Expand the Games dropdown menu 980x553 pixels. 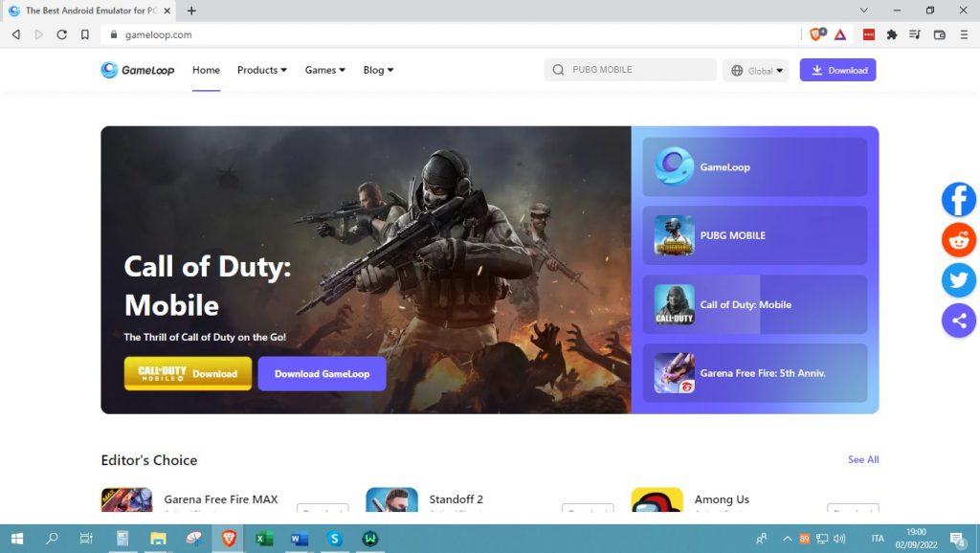point(324,70)
